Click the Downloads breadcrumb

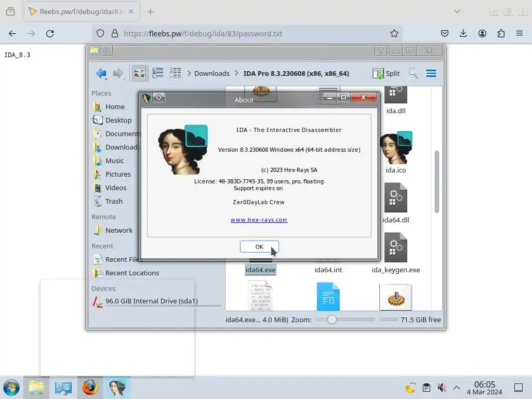click(x=212, y=74)
